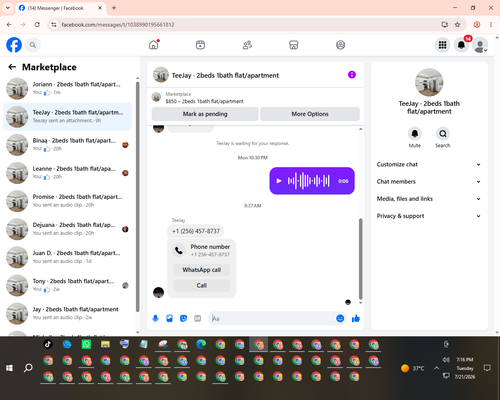500x400 pixels.
Task: Open the Friends icon in top navigation
Action: click(x=247, y=45)
